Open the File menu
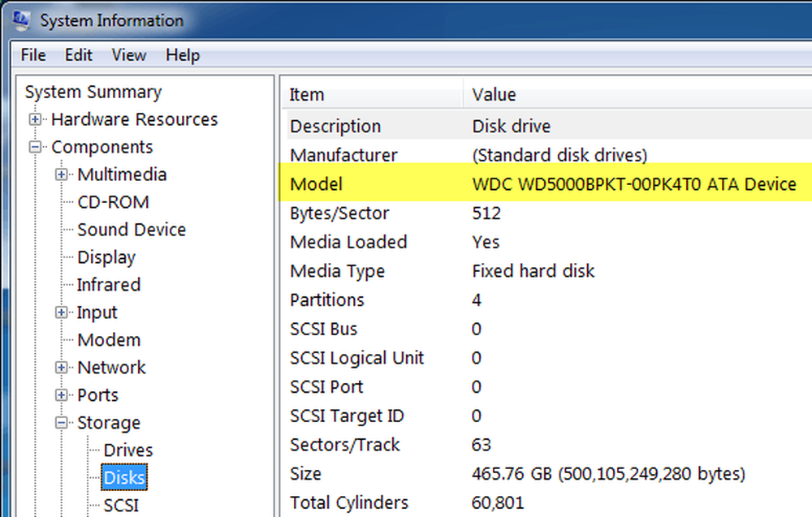This screenshot has height=517, width=812. pos(33,55)
